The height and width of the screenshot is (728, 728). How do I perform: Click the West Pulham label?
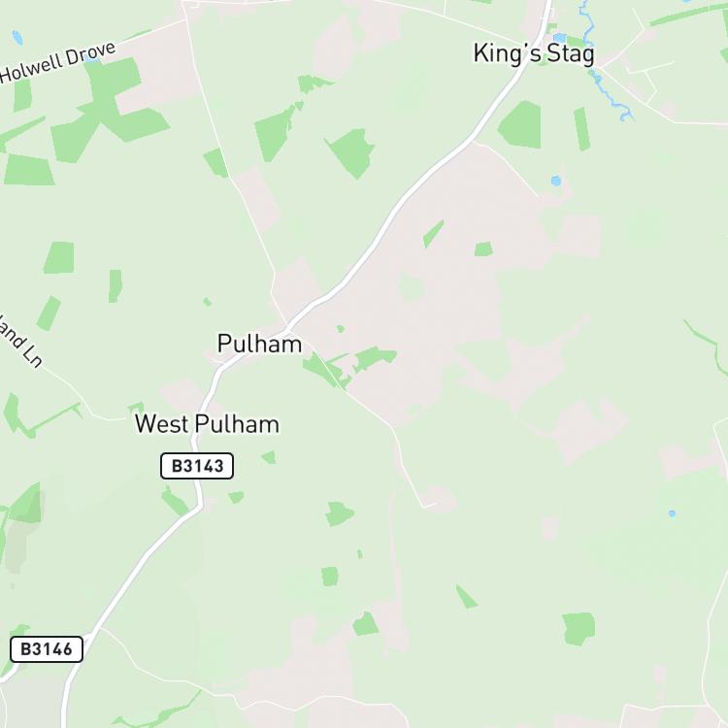pyautogui.click(x=207, y=424)
